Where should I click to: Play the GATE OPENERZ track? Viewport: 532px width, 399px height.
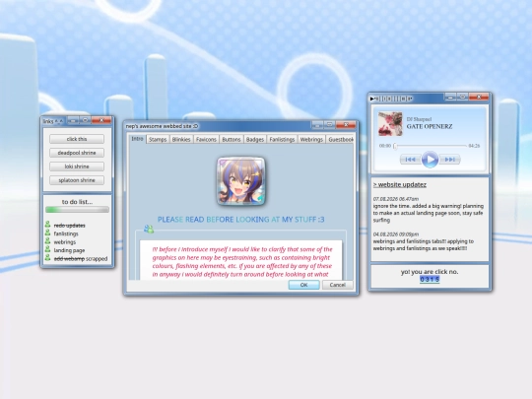[430, 160]
